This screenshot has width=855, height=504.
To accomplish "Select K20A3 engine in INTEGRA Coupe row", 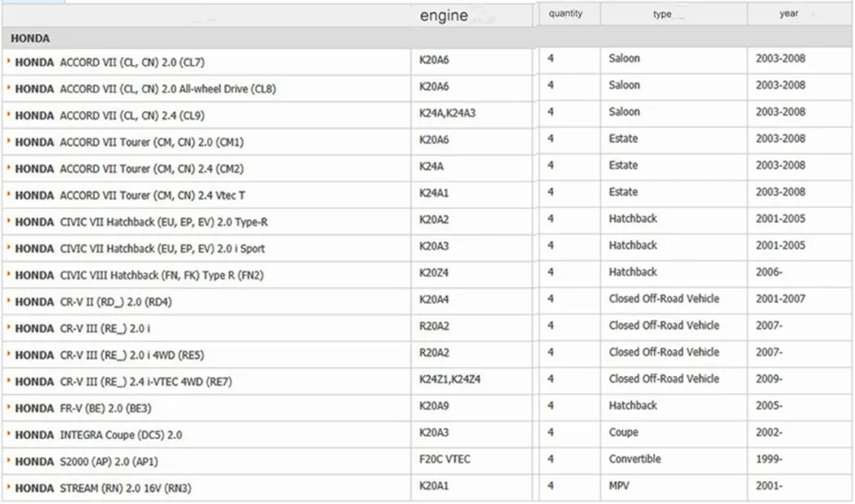I will point(433,433).
